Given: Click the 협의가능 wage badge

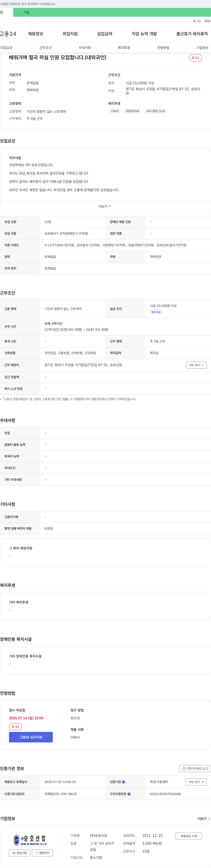Looking at the screenshot, I should coord(156,312).
